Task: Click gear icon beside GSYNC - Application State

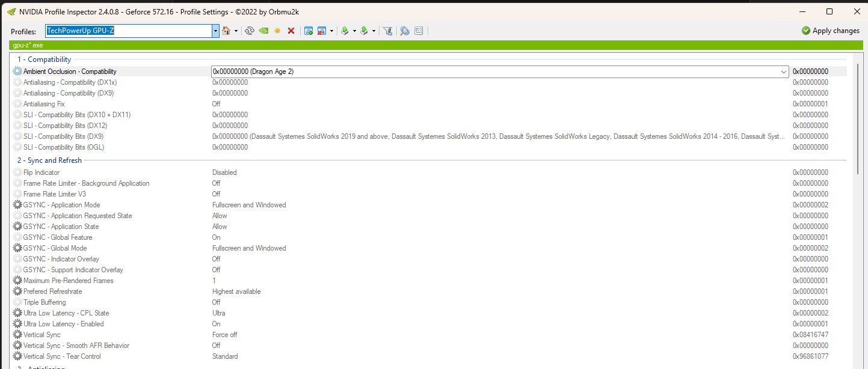Action: click(17, 227)
